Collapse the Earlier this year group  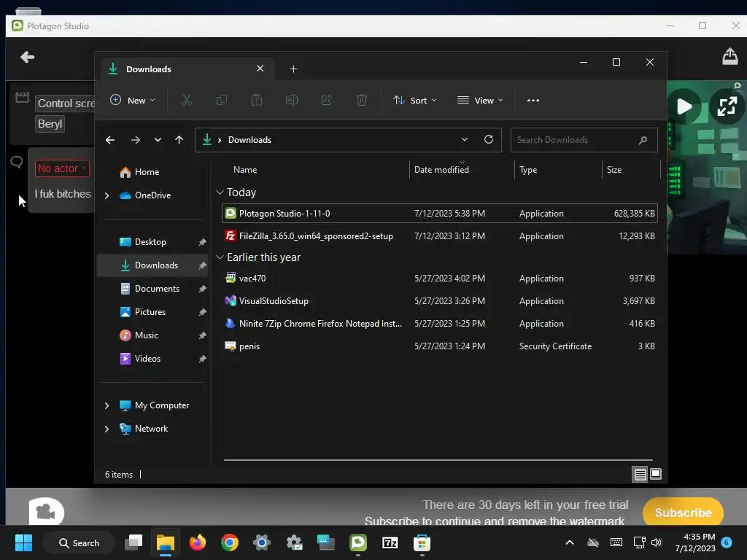click(220, 257)
